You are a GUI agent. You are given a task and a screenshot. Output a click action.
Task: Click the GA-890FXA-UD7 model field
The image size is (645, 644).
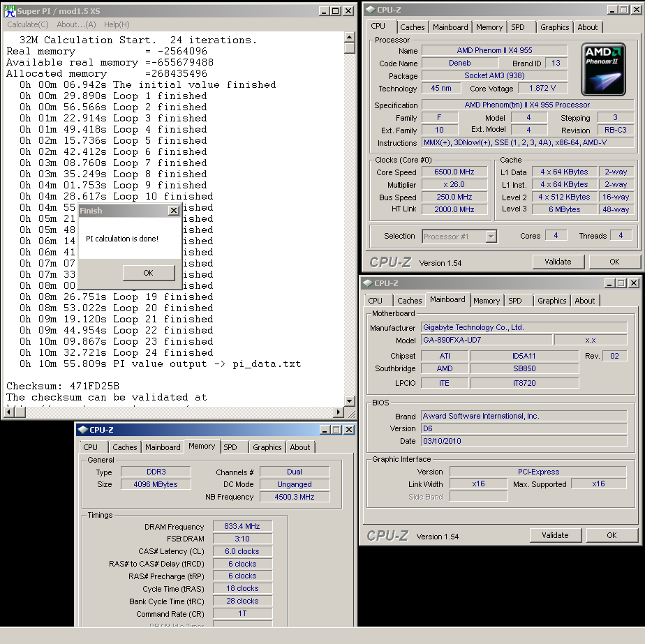tap(487, 340)
